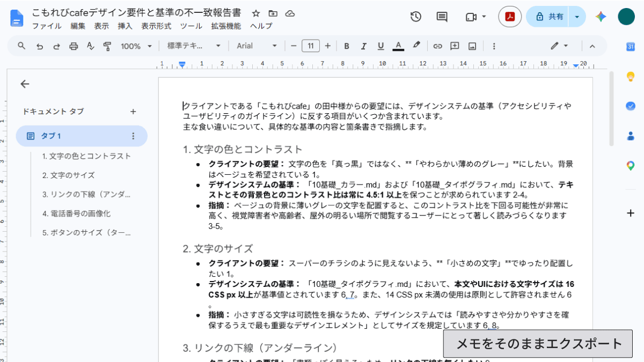Viewport: 644px width, 362px height.
Task: Open more toolbar options
Action: 494,46
